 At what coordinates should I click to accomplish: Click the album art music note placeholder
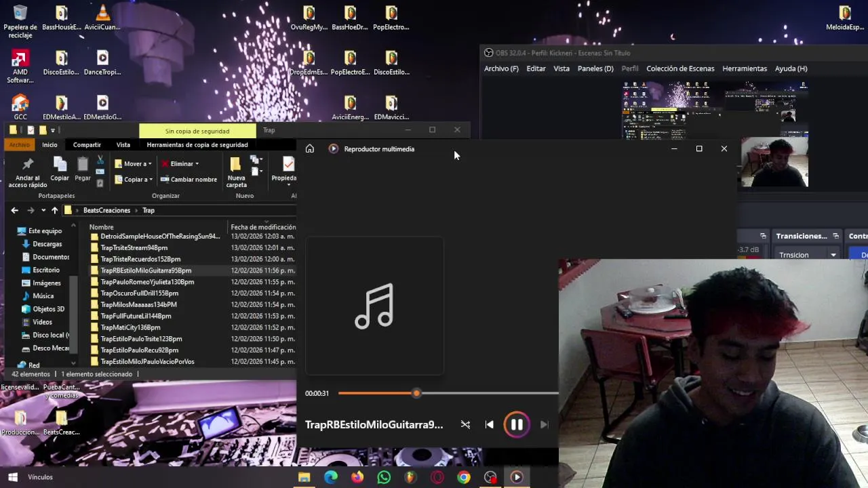coord(374,306)
